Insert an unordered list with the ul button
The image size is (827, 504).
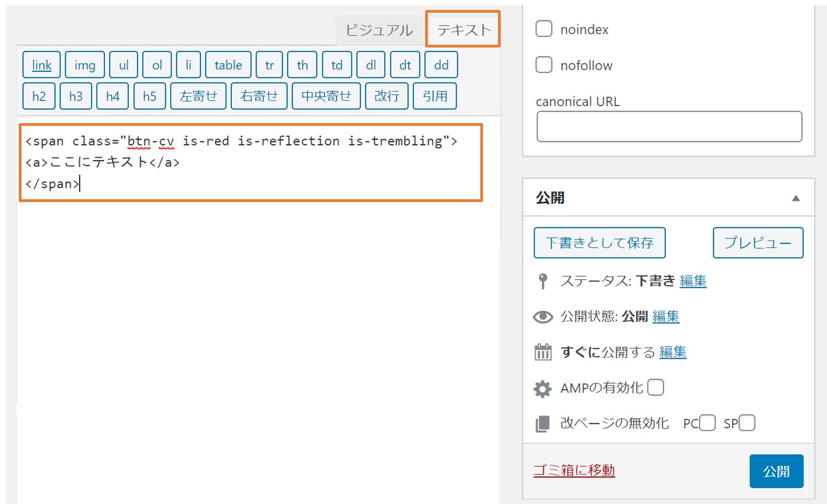pyautogui.click(x=123, y=65)
